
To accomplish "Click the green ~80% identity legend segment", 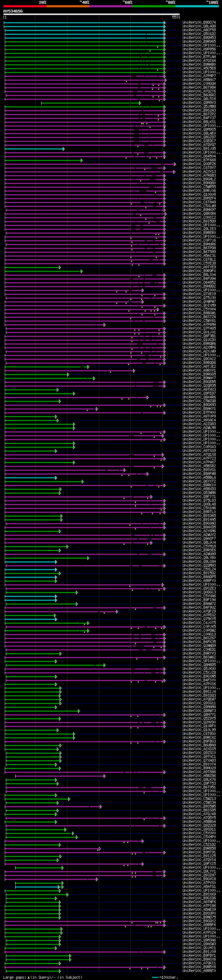I will [154, 6].
